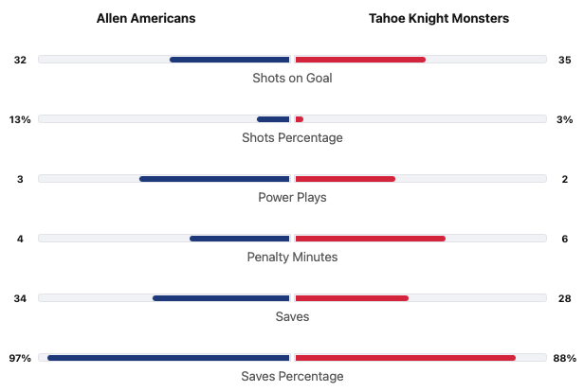The height and width of the screenshot is (392, 584).
Task: Click the Penalty Minutes label
Action: tap(292, 257)
